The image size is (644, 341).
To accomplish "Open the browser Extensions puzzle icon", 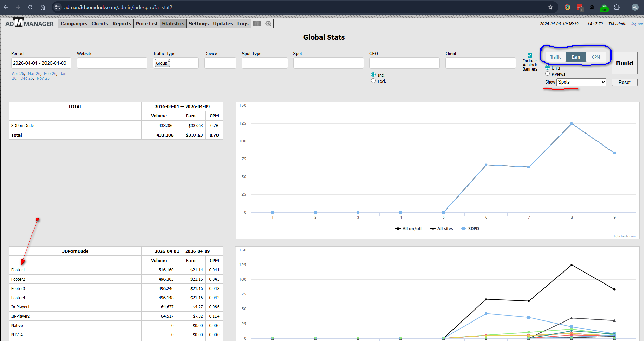I will (617, 7).
